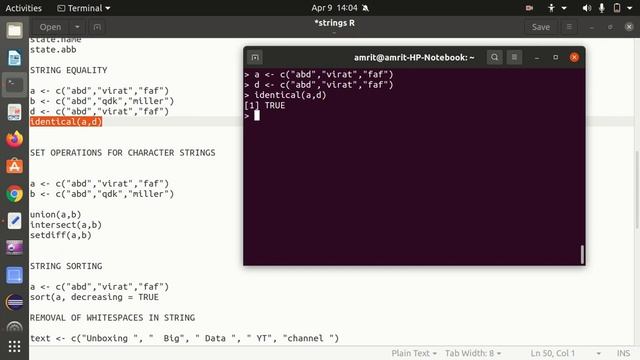The image size is (640, 360).
Task: Click the state.abb line
Action: (x=53, y=50)
